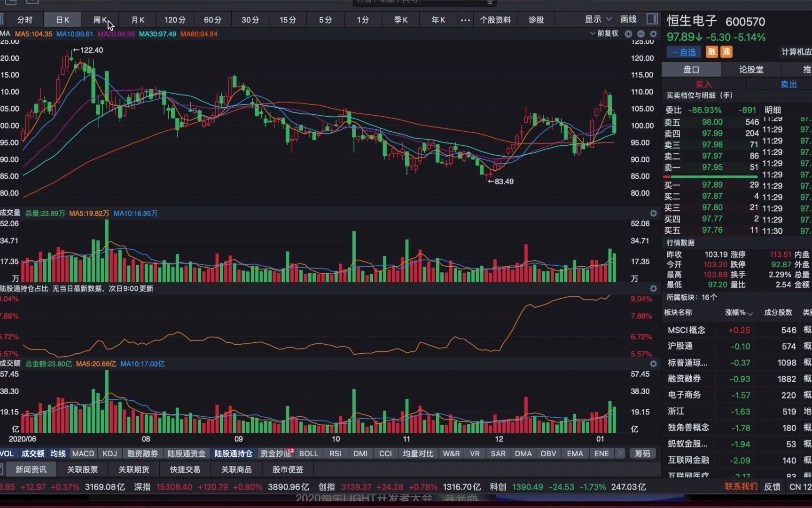Toggle MACD indicator

pos(83,453)
